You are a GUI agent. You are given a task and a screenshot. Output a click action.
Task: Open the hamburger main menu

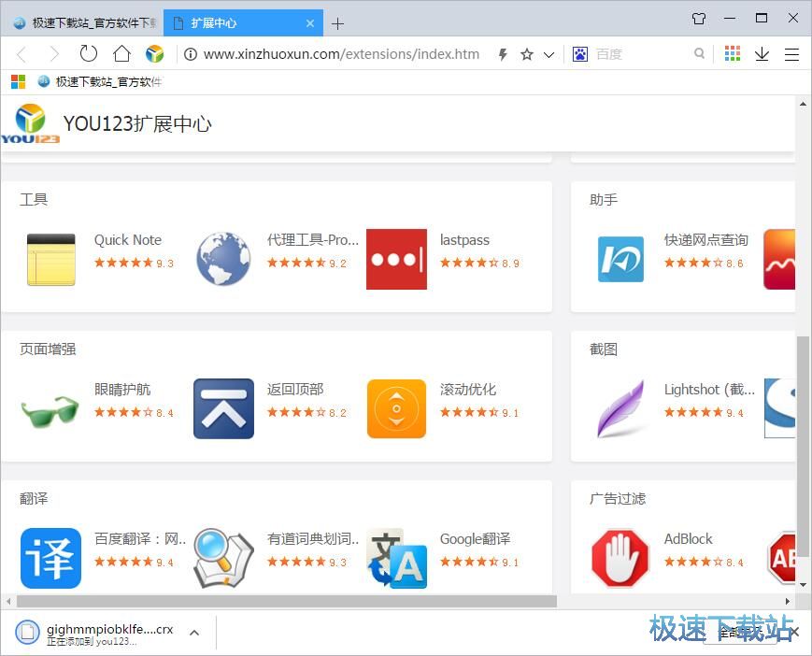click(x=791, y=54)
